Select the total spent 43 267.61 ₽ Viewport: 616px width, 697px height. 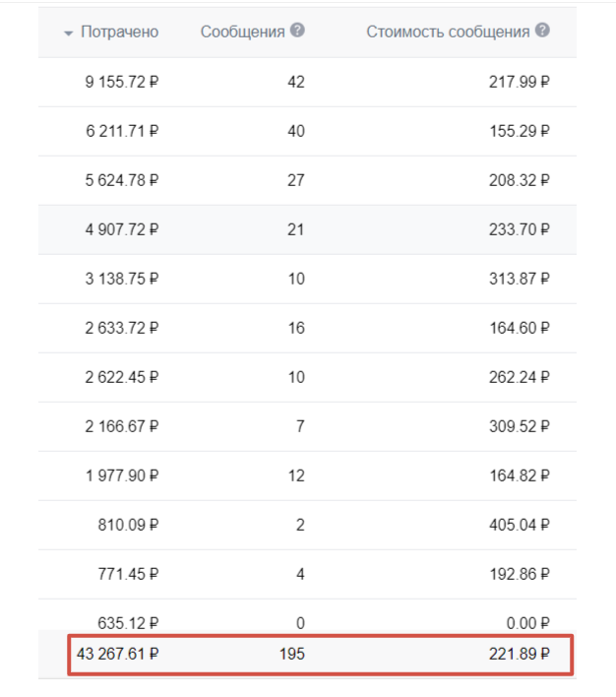pos(116,653)
